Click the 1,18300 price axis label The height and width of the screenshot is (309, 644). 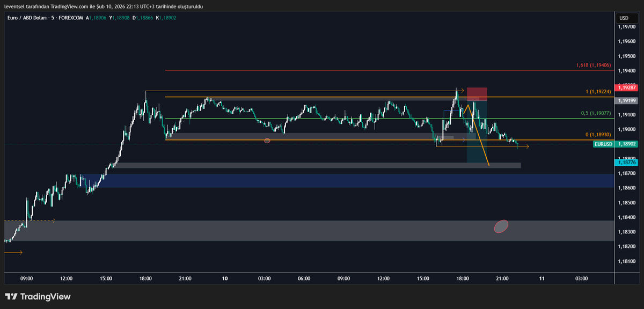pyautogui.click(x=627, y=232)
